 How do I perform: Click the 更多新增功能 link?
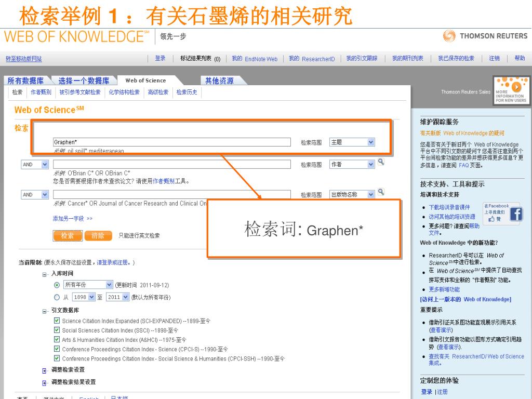coord(444,289)
